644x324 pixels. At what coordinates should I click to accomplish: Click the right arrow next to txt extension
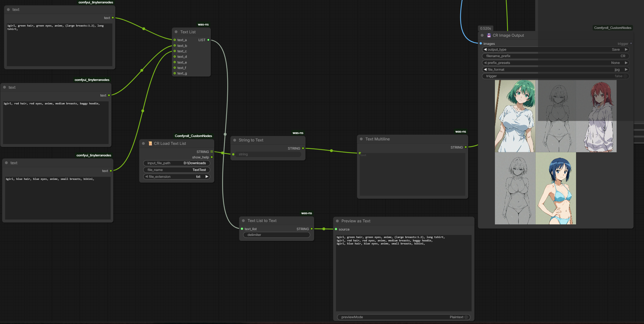207,177
